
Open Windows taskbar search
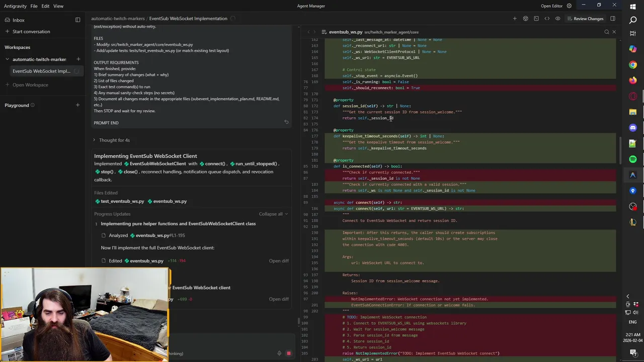click(633, 21)
